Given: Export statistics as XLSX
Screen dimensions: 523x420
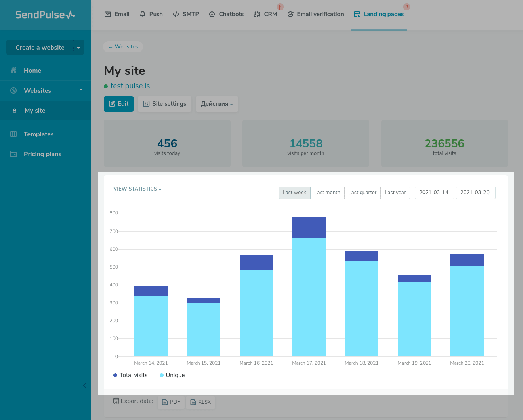Looking at the screenshot, I should pos(200,402).
